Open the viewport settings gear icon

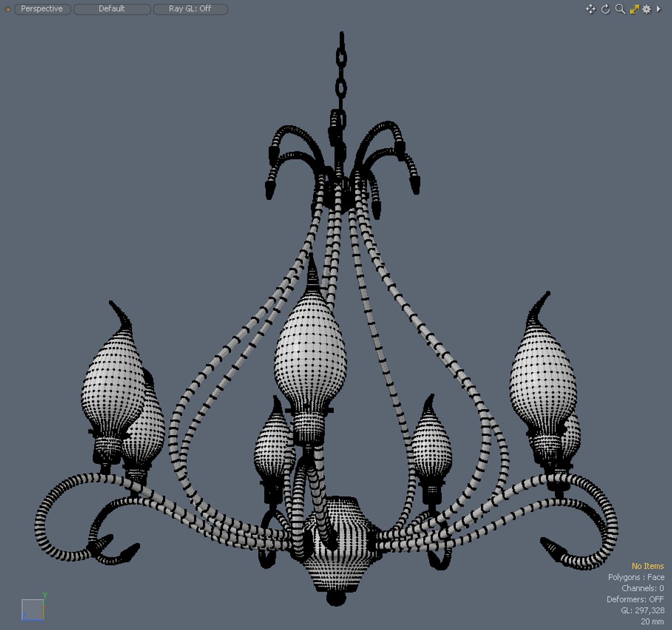[647, 9]
